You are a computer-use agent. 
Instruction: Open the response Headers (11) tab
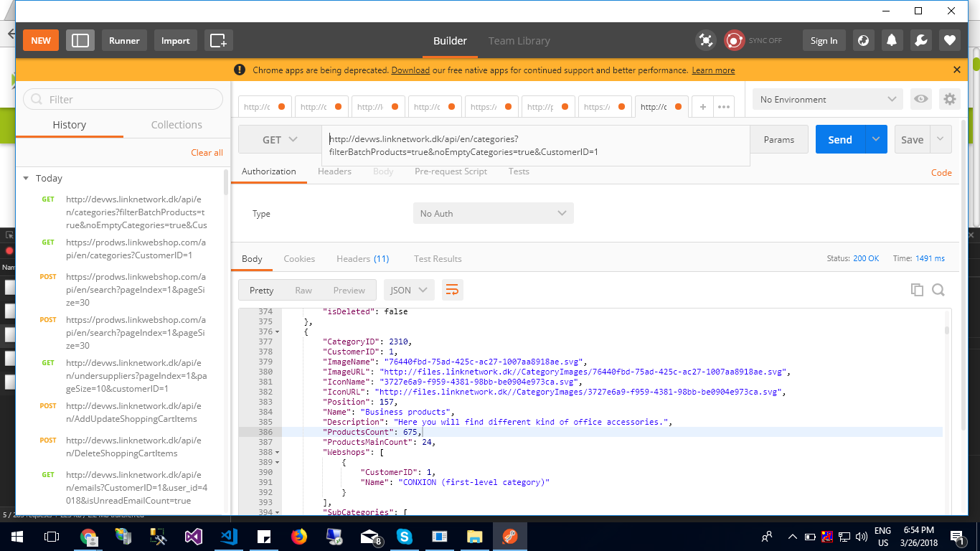coord(362,258)
